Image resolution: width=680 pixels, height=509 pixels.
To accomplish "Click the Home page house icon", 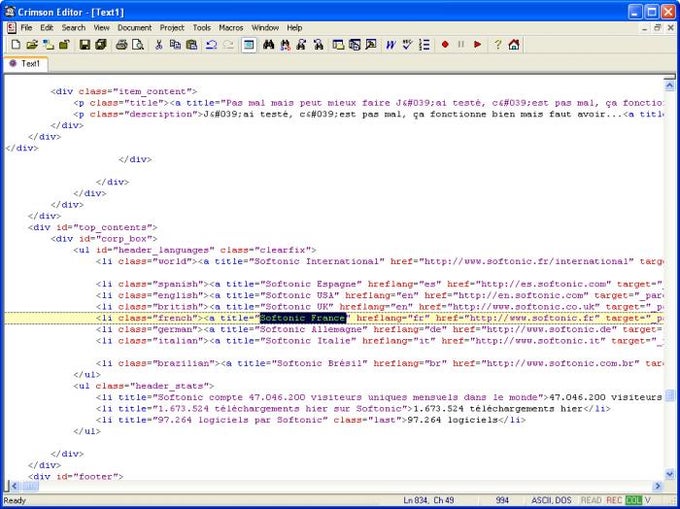I will click(x=514, y=45).
